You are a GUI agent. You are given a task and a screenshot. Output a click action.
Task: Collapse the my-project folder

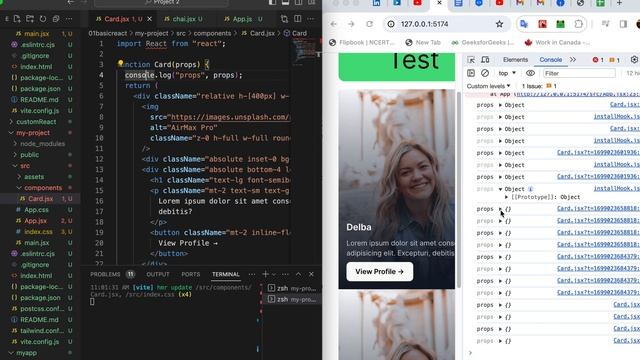tap(33, 133)
